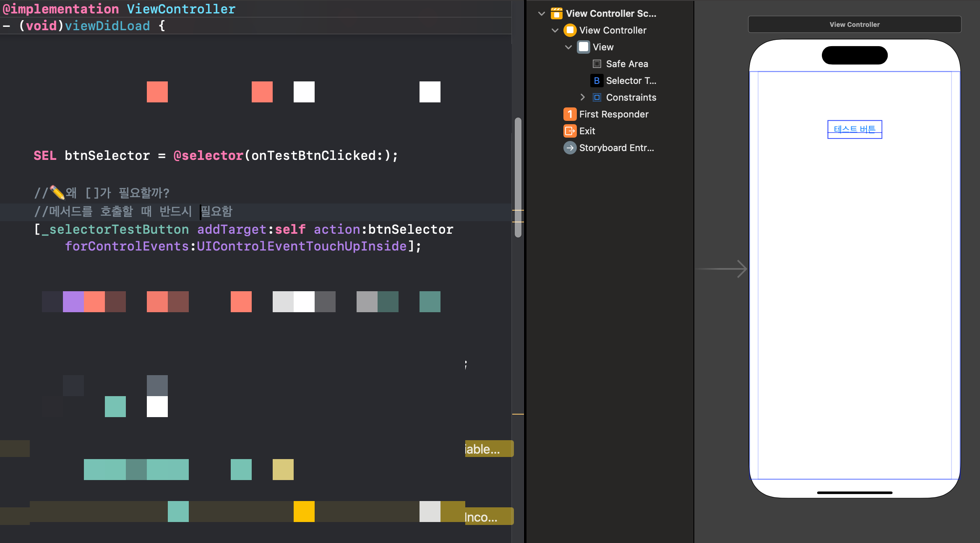This screenshot has width=980, height=543.
Task: Select the 테스트 버튼 button on canvas
Action: (x=855, y=129)
